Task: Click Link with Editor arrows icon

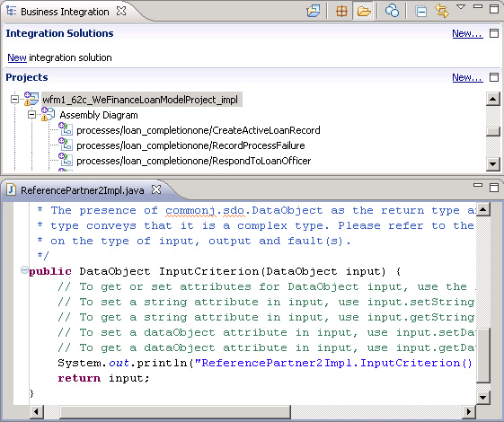Action: point(442,11)
